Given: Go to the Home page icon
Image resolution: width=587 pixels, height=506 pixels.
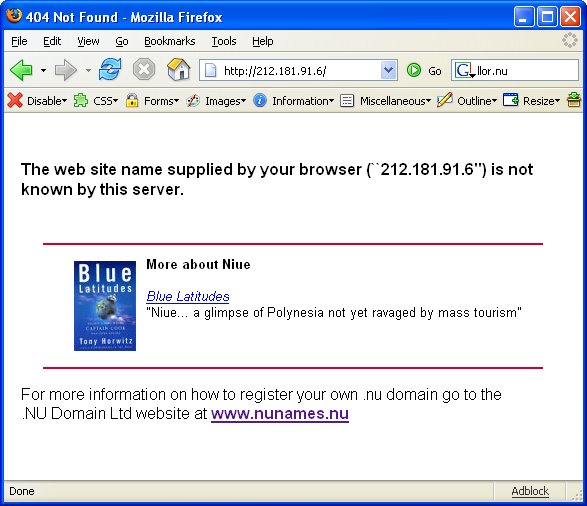Looking at the screenshot, I should tap(179, 70).
